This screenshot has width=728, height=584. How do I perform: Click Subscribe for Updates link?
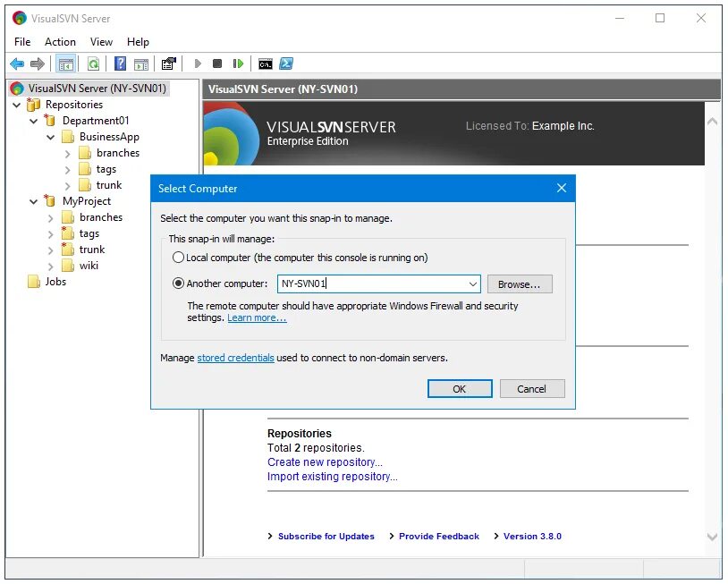326,537
